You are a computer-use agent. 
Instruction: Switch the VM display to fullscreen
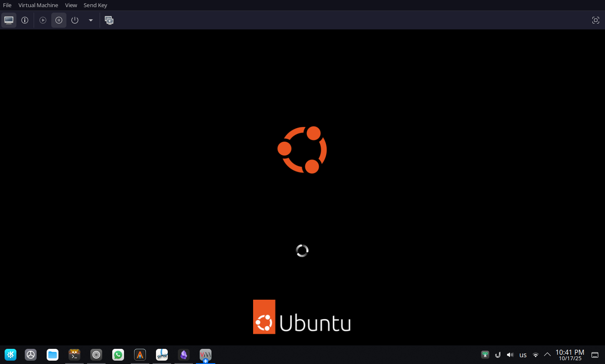click(595, 20)
